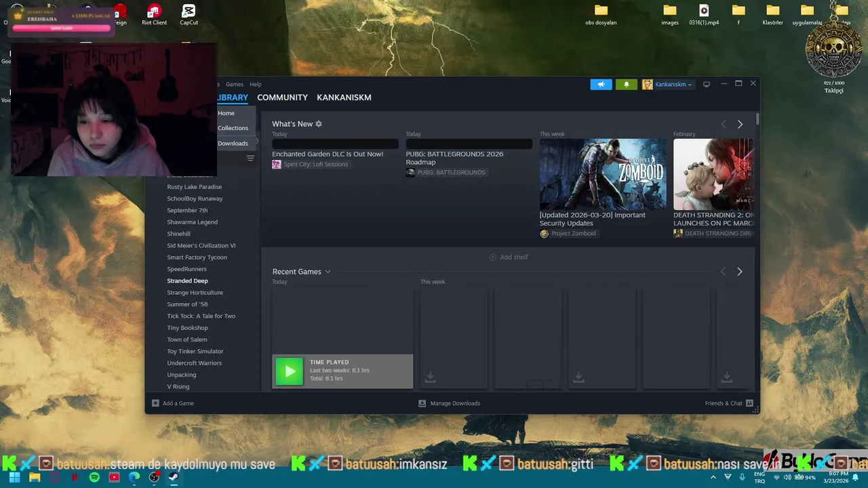Go to next What's New items

point(740,124)
